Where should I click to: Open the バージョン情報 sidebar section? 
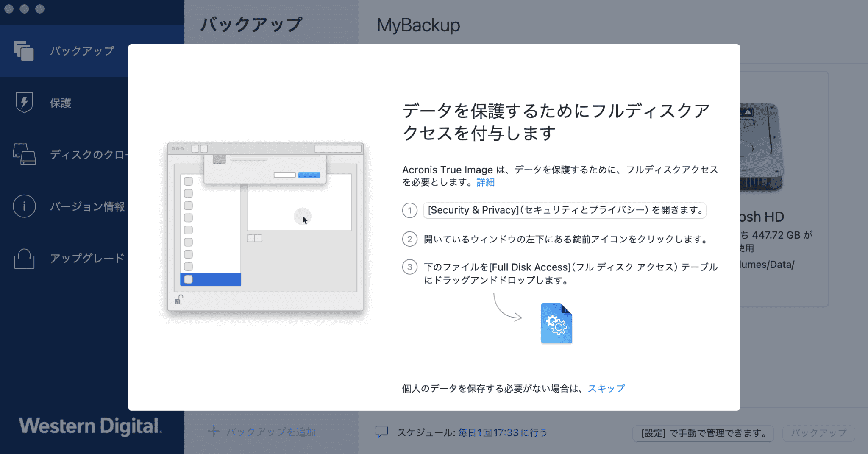[x=64, y=206]
